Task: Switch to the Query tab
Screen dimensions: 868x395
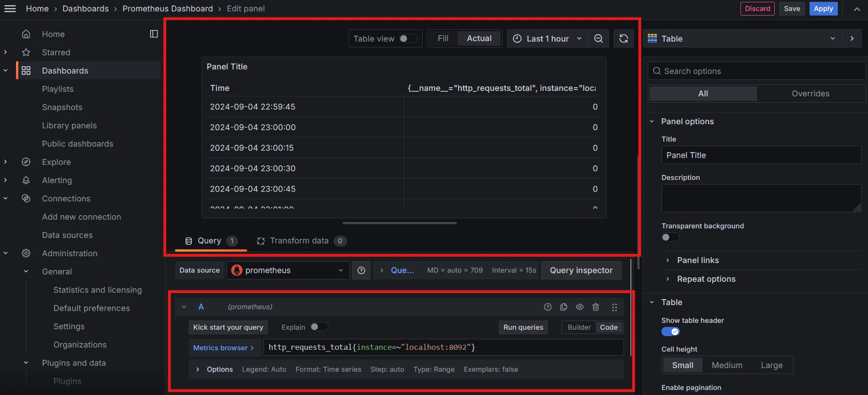Action: point(211,241)
